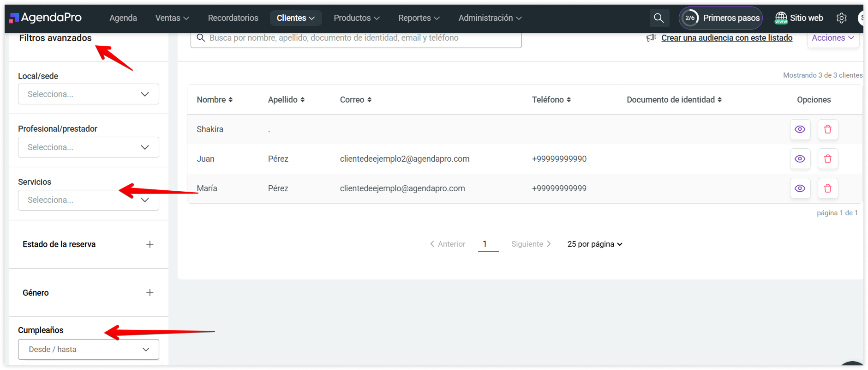The image size is (868, 370).
Task: Click the name María
Action: [207, 188]
